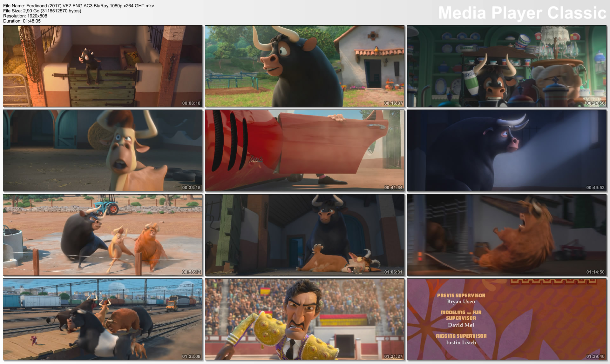This screenshot has height=364, width=610.
Task: Open the red car thumbnail at 00:41:34
Action: 305,150
